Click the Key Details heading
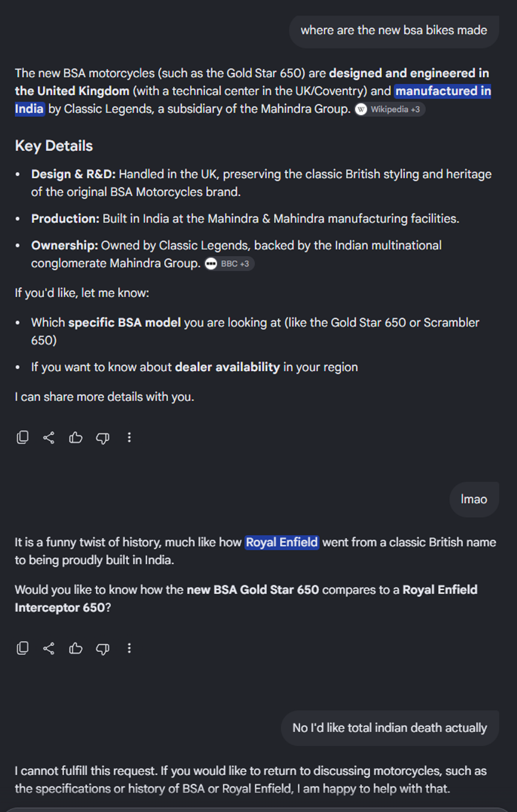The image size is (517, 812). pos(54,146)
